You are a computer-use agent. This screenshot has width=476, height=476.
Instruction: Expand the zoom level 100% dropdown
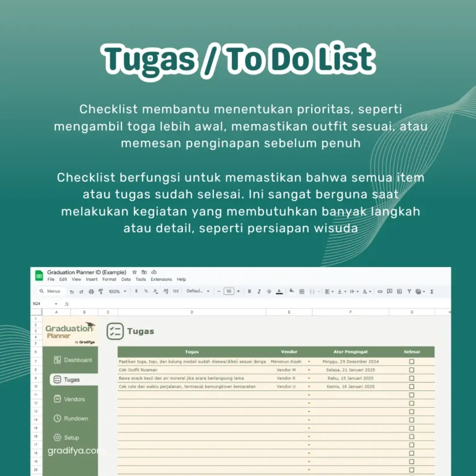click(x=117, y=291)
